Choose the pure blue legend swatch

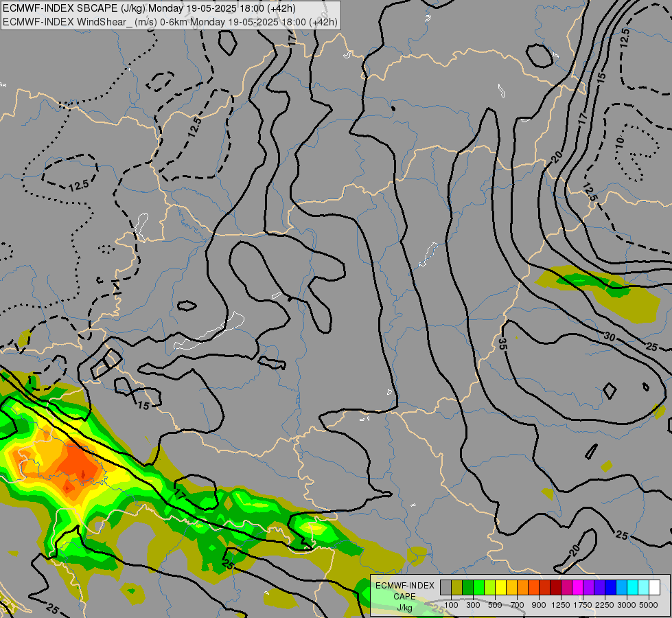(x=610, y=588)
